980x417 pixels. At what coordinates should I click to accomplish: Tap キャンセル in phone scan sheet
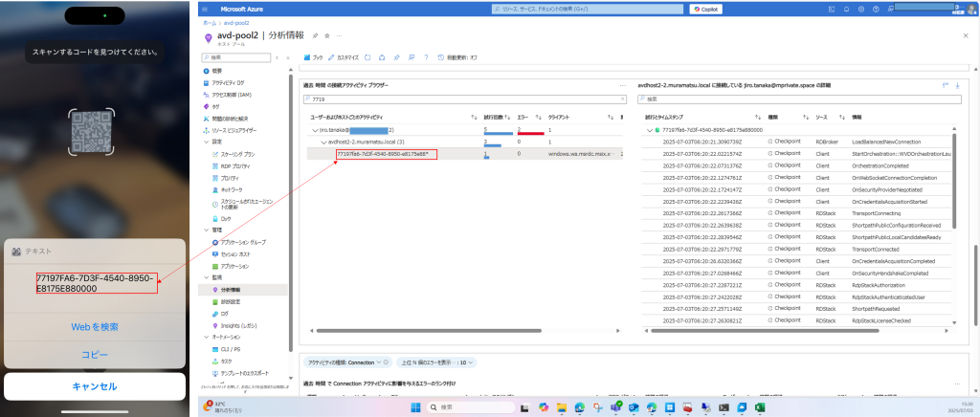[x=95, y=386]
